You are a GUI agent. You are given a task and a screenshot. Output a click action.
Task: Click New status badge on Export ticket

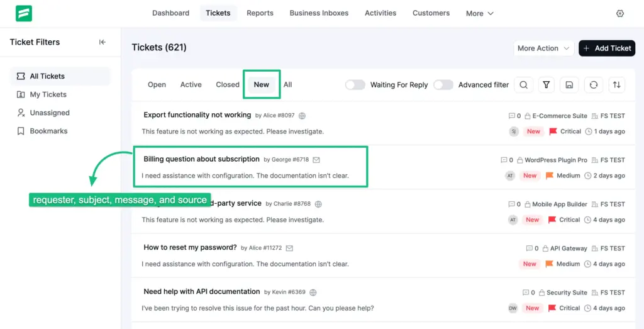click(533, 131)
